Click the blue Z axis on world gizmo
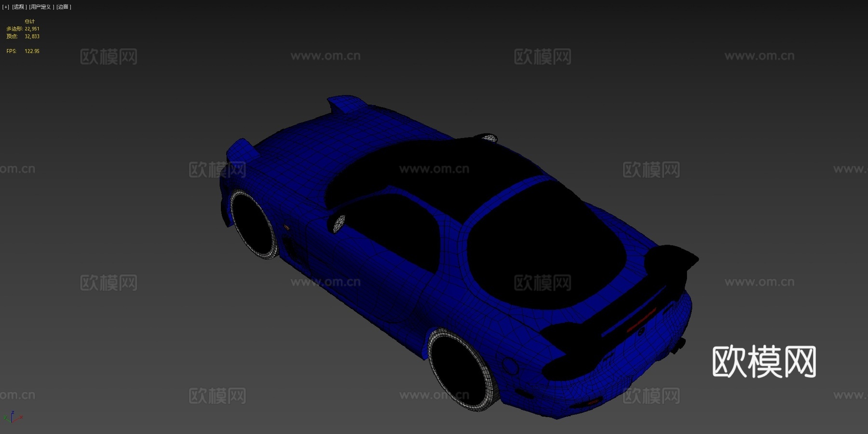This screenshot has height=434, width=868. click(13, 416)
